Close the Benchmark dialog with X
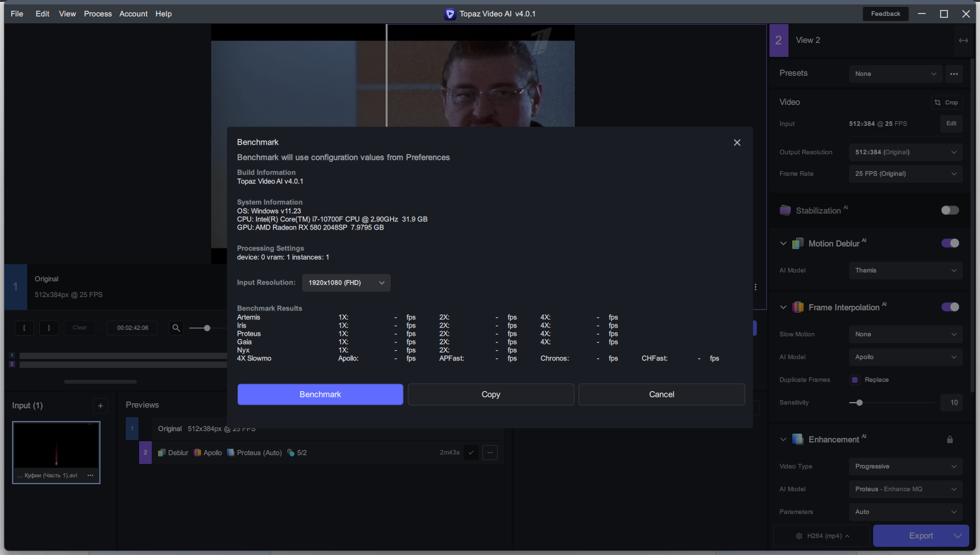Screen dimensions: 980x555 (x=737, y=142)
